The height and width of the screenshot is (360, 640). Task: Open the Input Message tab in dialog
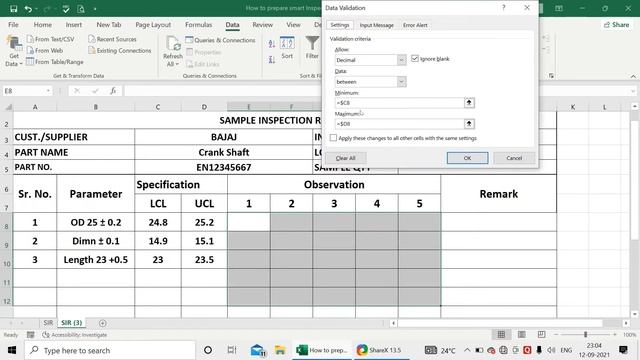tap(376, 25)
